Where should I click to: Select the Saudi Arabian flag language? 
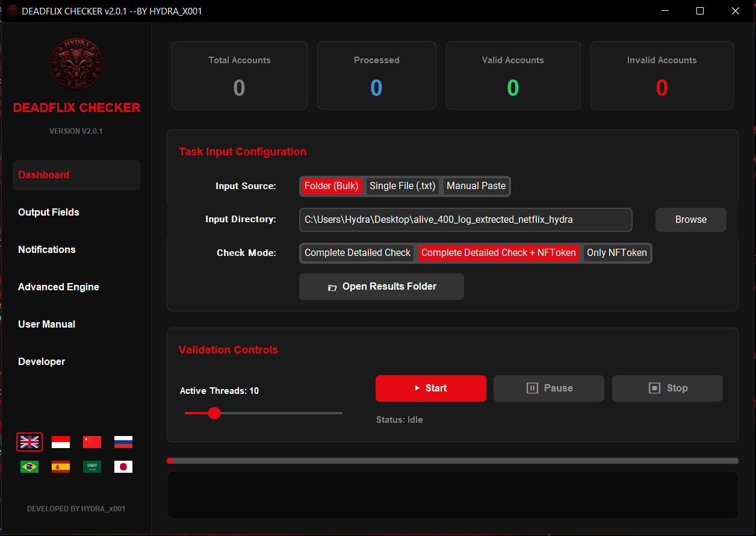(92, 467)
